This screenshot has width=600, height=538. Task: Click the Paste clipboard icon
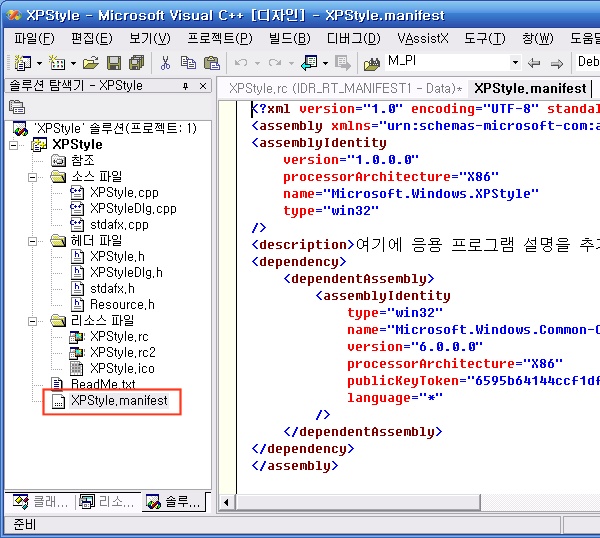pos(212,63)
